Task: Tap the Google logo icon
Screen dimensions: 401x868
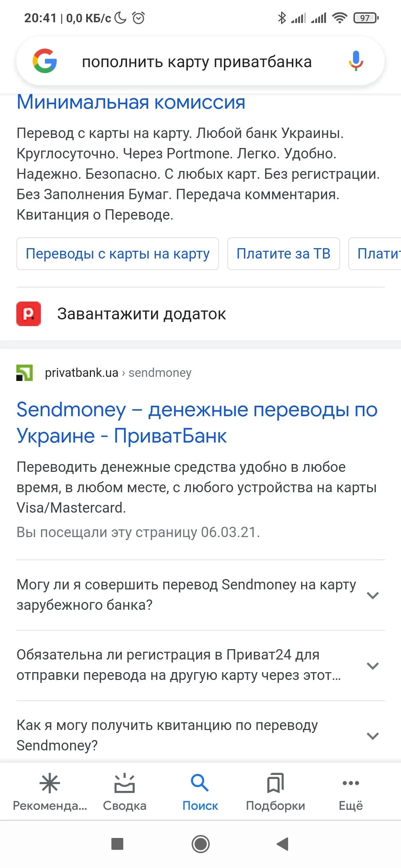Action: (x=45, y=61)
